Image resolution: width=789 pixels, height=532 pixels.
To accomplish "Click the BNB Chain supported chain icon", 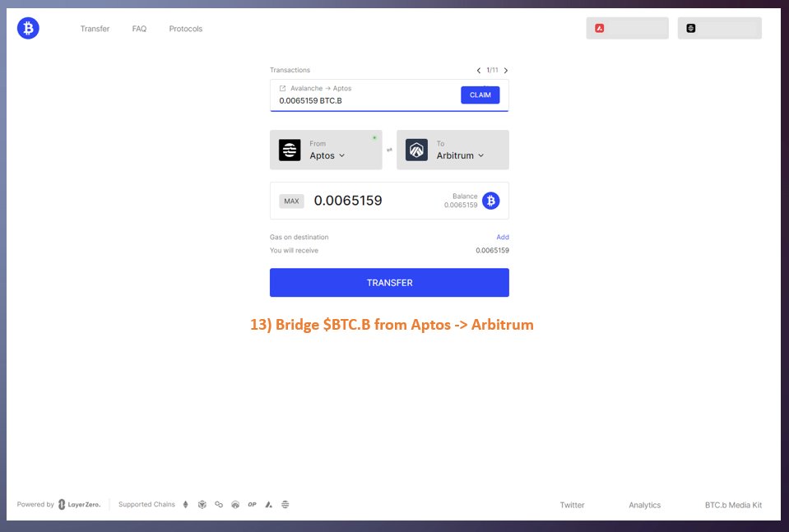I will pyautogui.click(x=202, y=504).
